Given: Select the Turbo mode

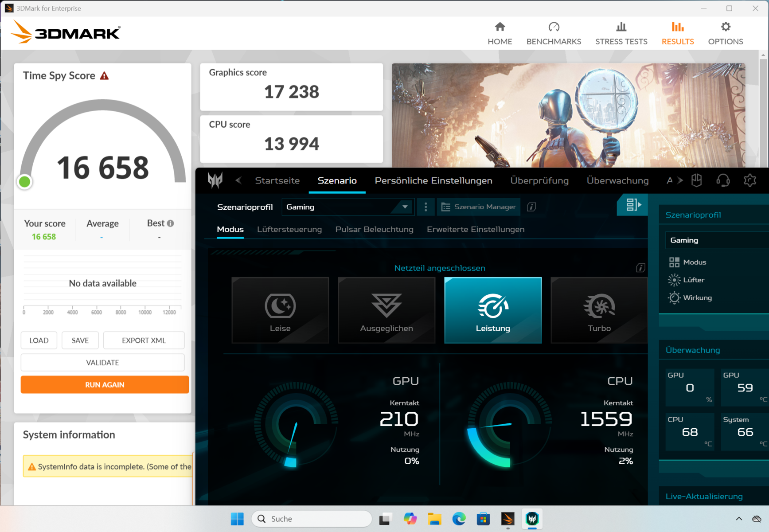Looking at the screenshot, I should pos(599,310).
